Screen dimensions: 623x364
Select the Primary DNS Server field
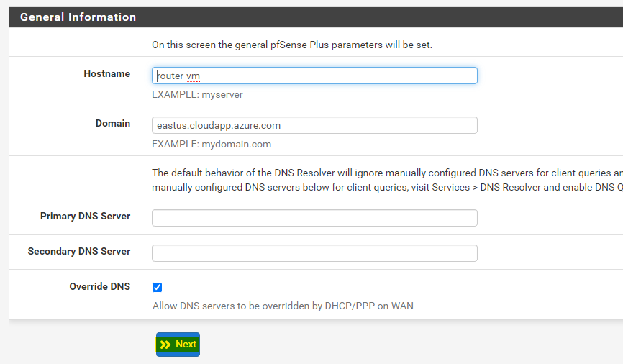tap(314, 218)
